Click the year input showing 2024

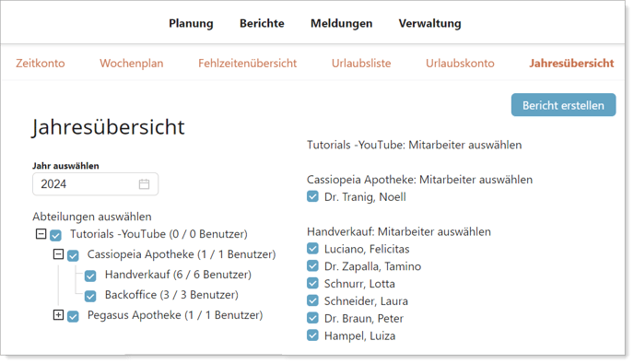tap(96, 184)
